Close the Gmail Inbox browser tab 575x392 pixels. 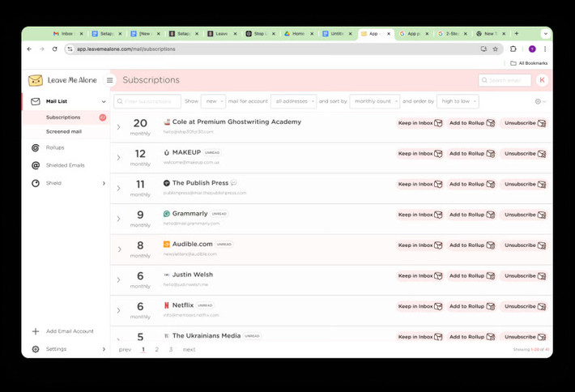(81, 33)
